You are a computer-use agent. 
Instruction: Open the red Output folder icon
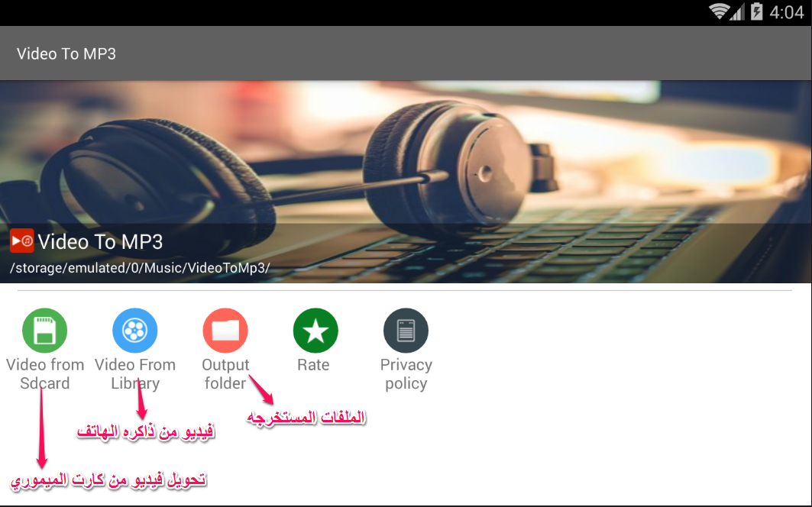[x=225, y=331]
